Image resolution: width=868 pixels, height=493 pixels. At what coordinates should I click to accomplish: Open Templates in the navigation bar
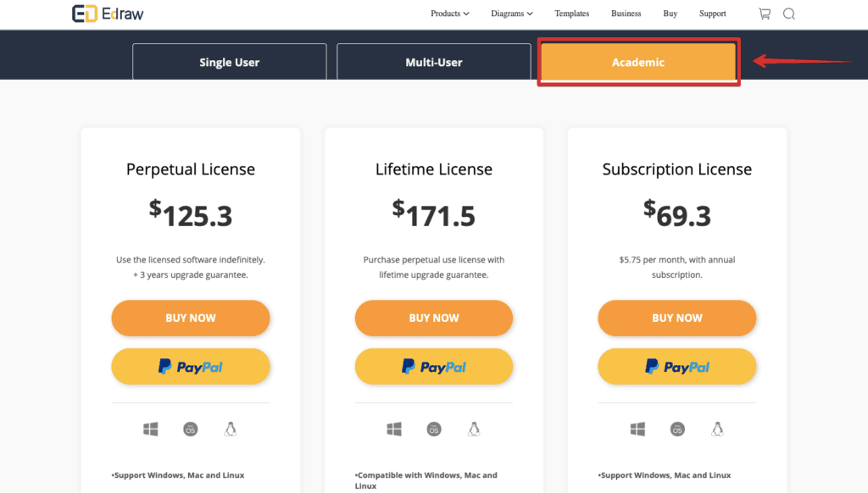[572, 14]
